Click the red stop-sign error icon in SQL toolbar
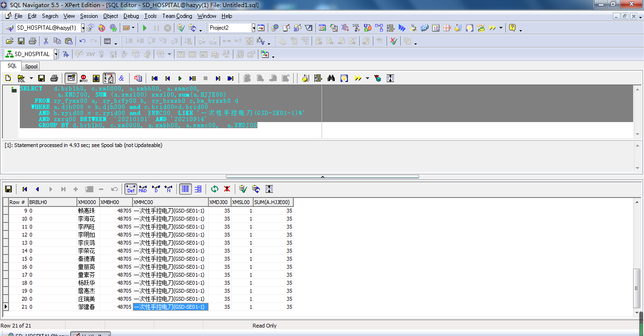This screenshot has width=644, height=336. 84,78
